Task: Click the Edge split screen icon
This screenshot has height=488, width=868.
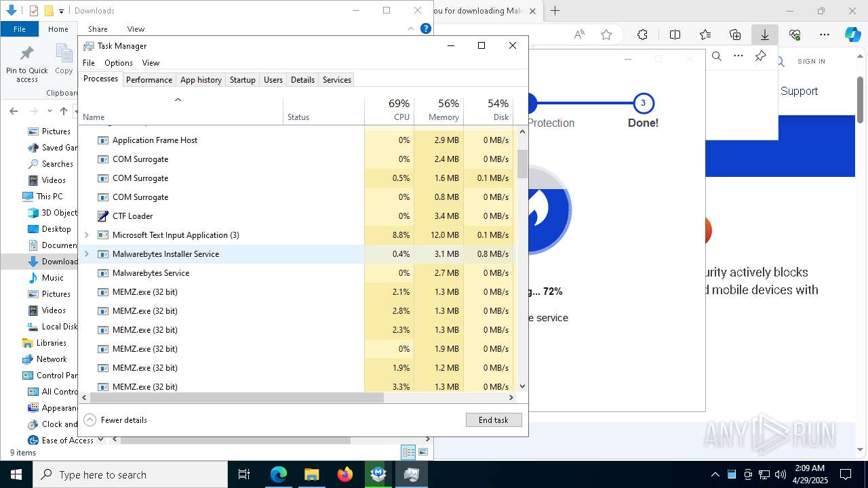Action: (x=675, y=35)
